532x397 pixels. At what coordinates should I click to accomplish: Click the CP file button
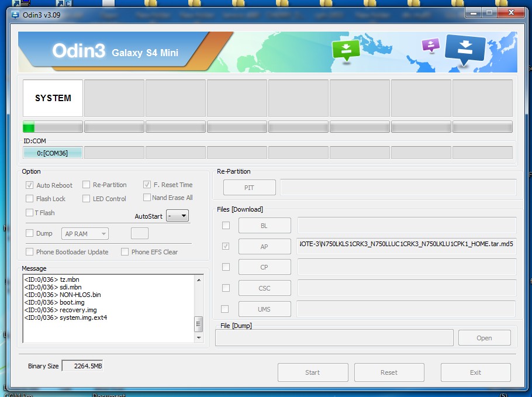(x=265, y=267)
